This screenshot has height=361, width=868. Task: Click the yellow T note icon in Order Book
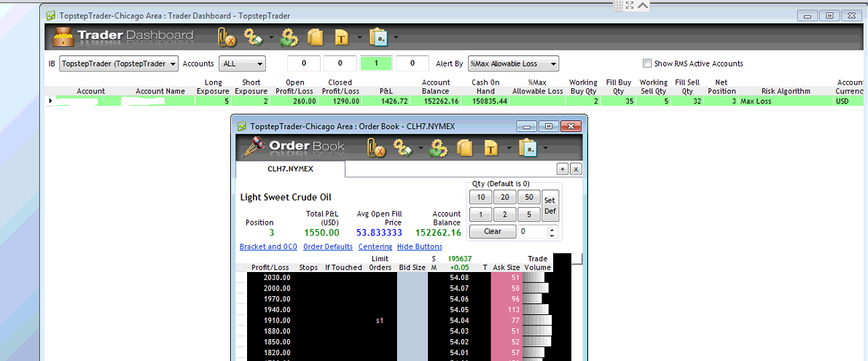click(x=492, y=147)
